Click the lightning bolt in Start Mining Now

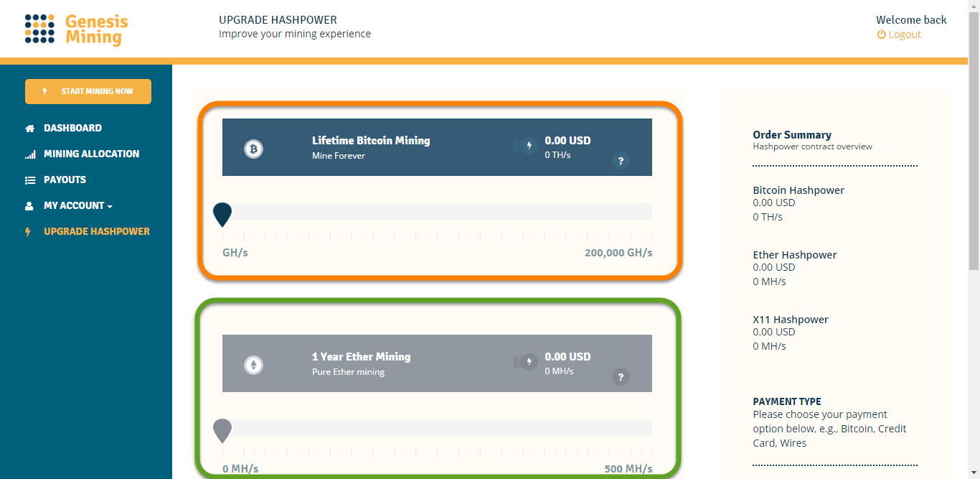tap(46, 91)
